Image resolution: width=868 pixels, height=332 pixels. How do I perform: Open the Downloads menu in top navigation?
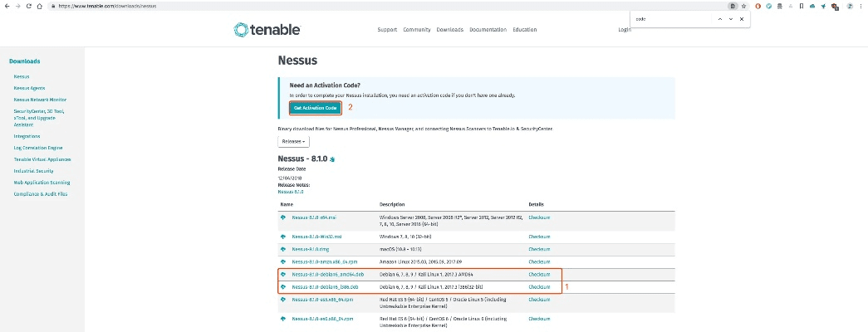point(451,30)
